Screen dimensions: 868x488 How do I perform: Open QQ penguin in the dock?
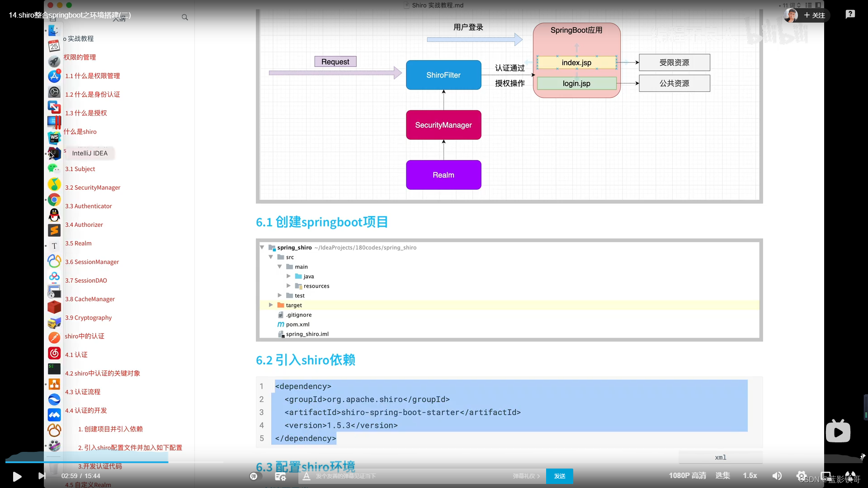(x=54, y=215)
